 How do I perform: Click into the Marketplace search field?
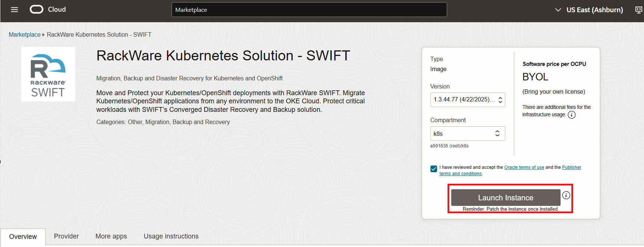click(x=309, y=10)
